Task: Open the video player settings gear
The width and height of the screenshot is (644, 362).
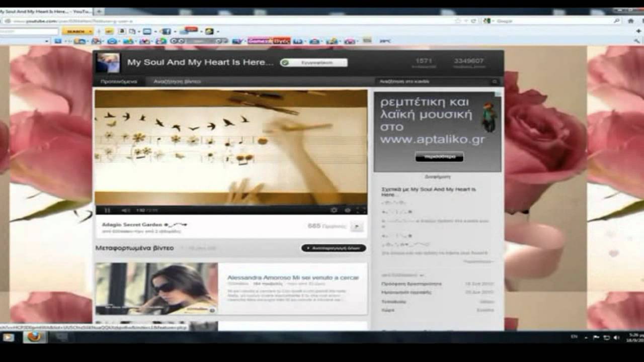Action: click(x=334, y=210)
